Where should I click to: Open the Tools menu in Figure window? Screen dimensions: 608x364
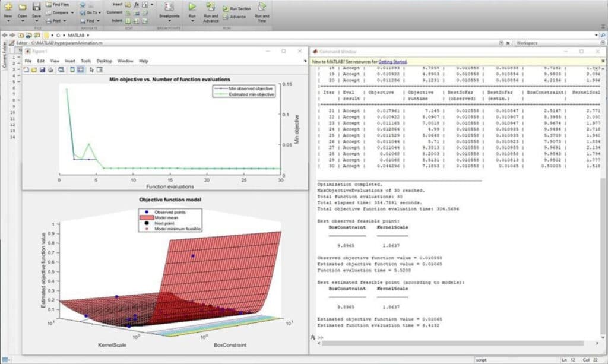click(x=85, y=61)
